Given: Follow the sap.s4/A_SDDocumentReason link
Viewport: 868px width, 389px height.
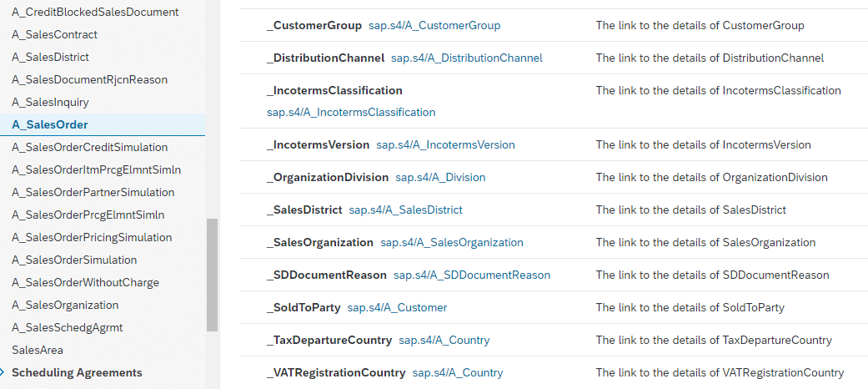Looking at the screenshot, I should tap(471, 275).
